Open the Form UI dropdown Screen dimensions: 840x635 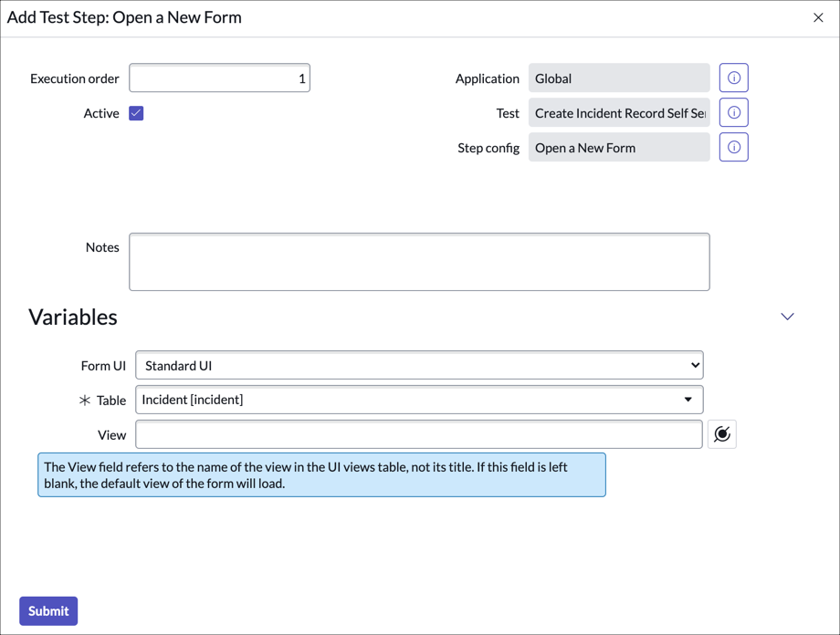pos(419,365)
